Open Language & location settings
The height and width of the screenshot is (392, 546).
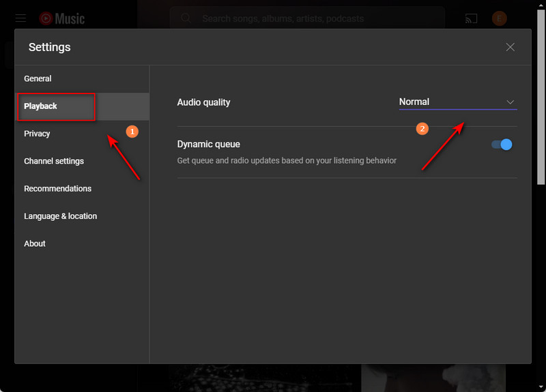61,216
